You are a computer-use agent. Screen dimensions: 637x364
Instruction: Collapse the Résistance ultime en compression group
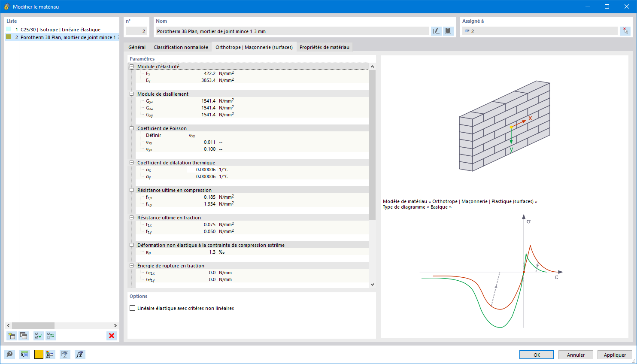tap(132, 190)
